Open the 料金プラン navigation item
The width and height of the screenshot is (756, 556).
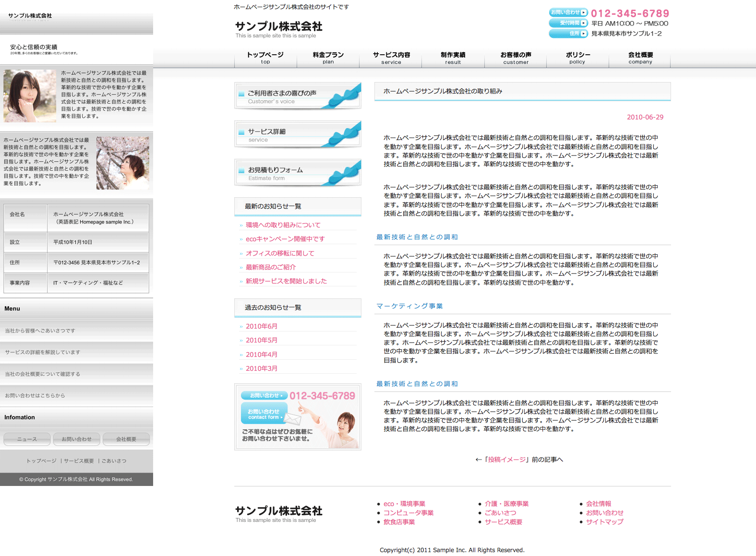pos(328,58)
